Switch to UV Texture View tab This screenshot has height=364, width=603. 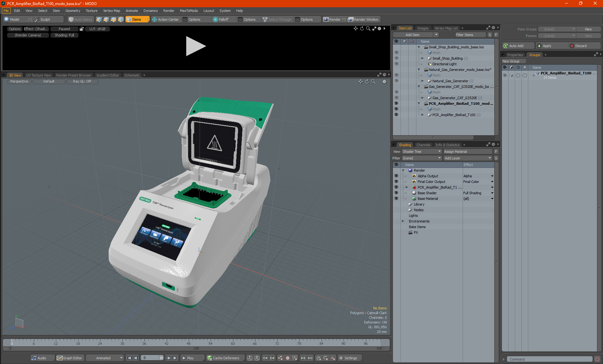click(x=39, y=75)
